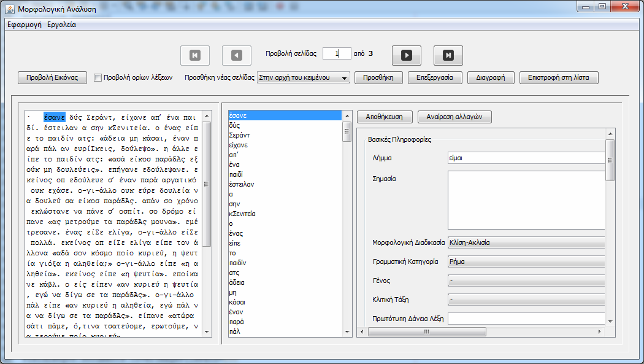
Task: Click the text panel scroll-down arrow
Action: click(207, 332)
